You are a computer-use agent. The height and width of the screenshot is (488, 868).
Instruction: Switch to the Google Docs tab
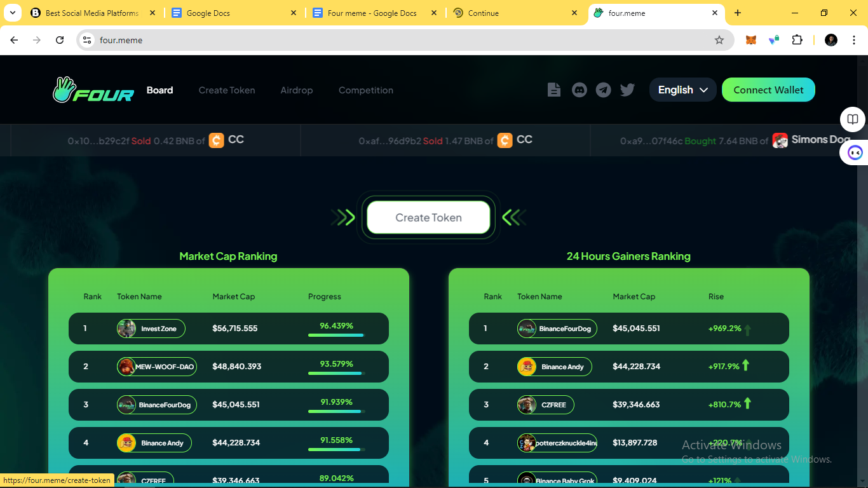[234, 13]
